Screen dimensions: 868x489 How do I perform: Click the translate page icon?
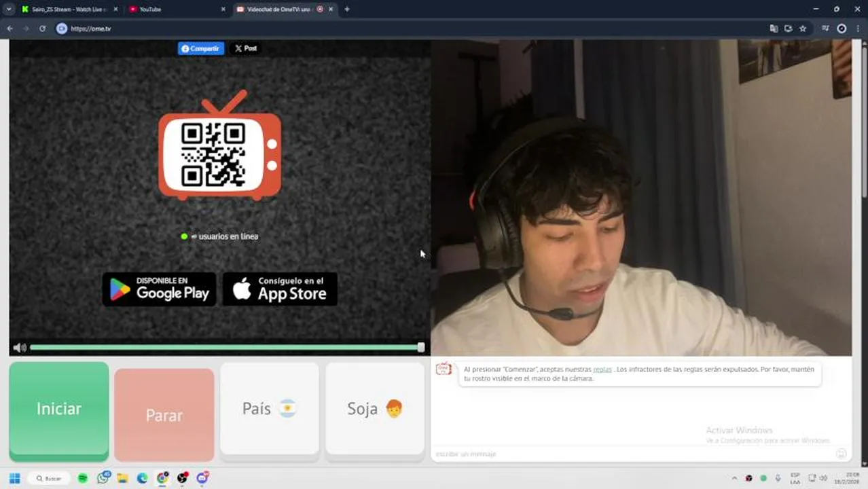coord(774,29)
